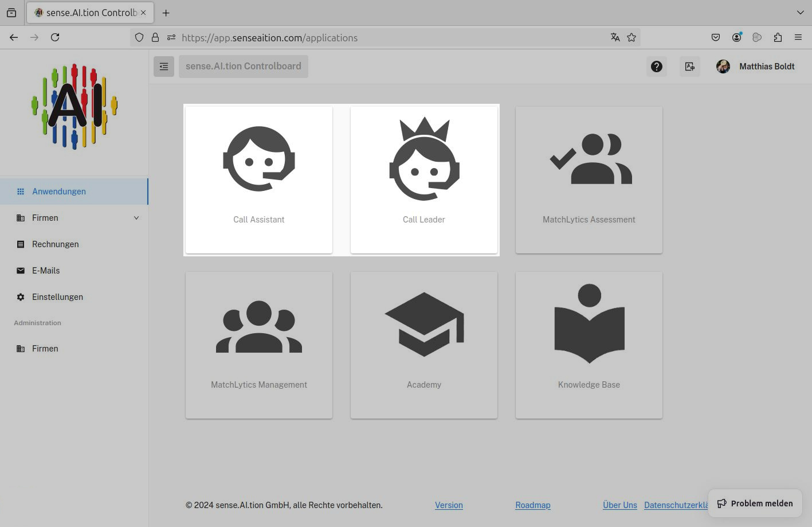Click the Rechnungen receipt icon
The image size is (812, 527).
click(x=21, y=244)
